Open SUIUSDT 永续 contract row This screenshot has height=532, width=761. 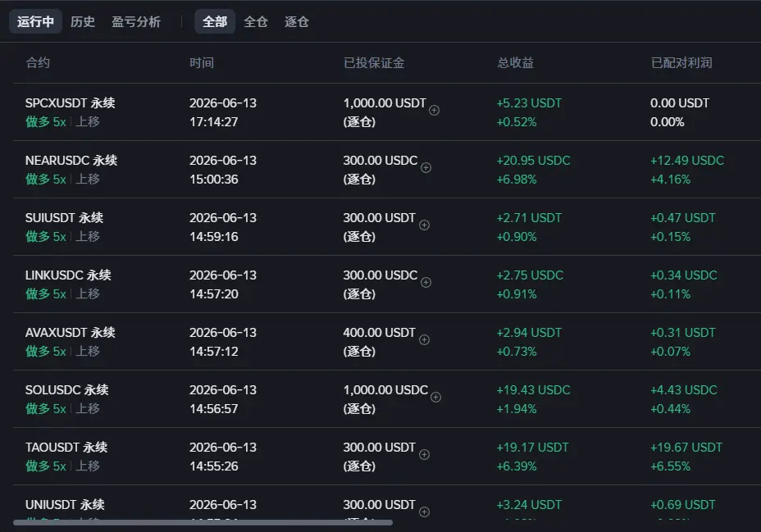65,218
